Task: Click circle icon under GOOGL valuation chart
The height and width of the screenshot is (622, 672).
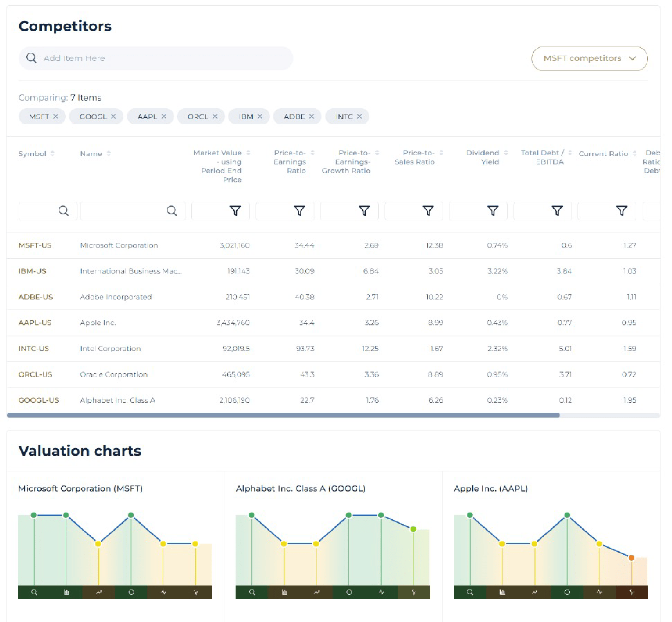Action: tap(349, 592)
